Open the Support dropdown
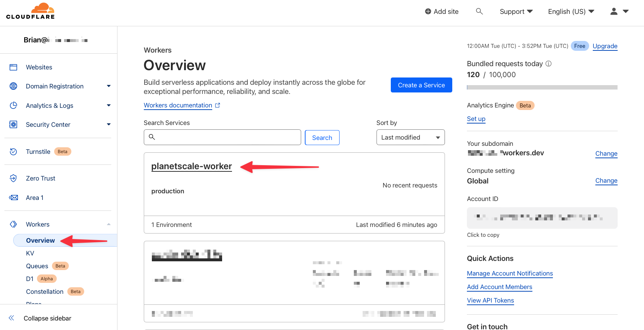 [516, 11]
